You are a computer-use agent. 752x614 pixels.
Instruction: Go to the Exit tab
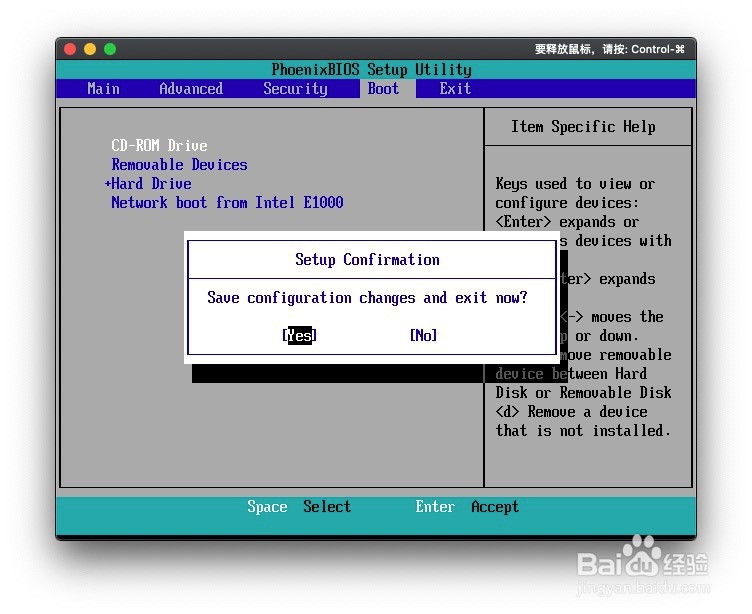(455, 89)
